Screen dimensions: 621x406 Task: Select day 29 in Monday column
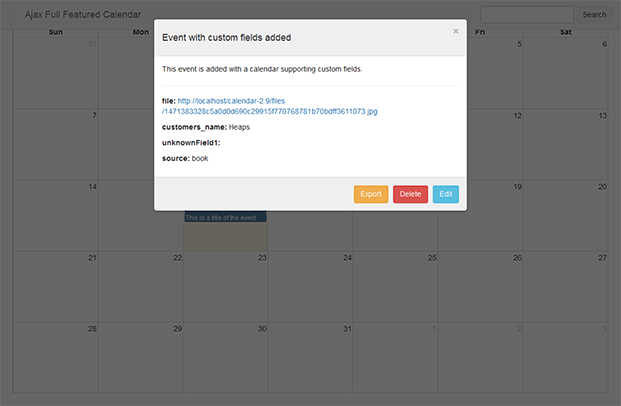pos(141,358)
